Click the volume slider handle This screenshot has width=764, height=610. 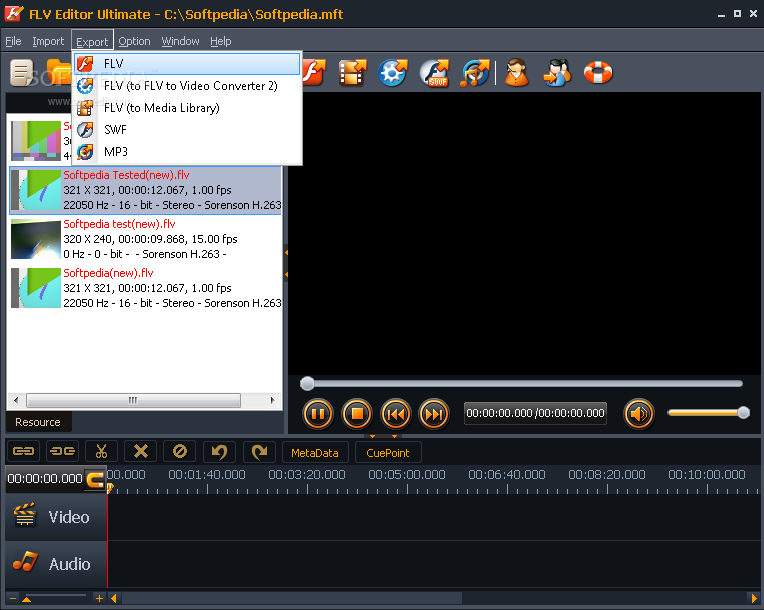[744, 413]
